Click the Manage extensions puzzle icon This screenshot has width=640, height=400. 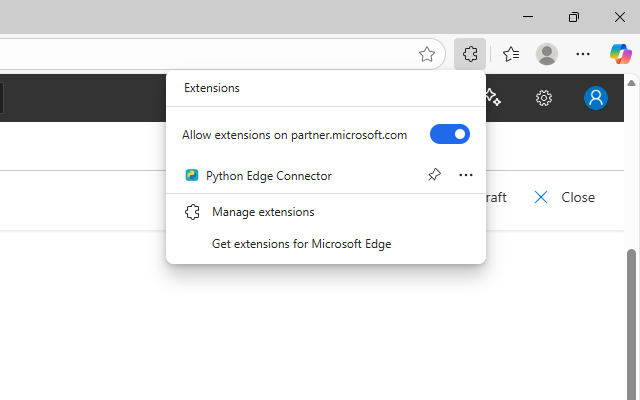click(192, 212)
